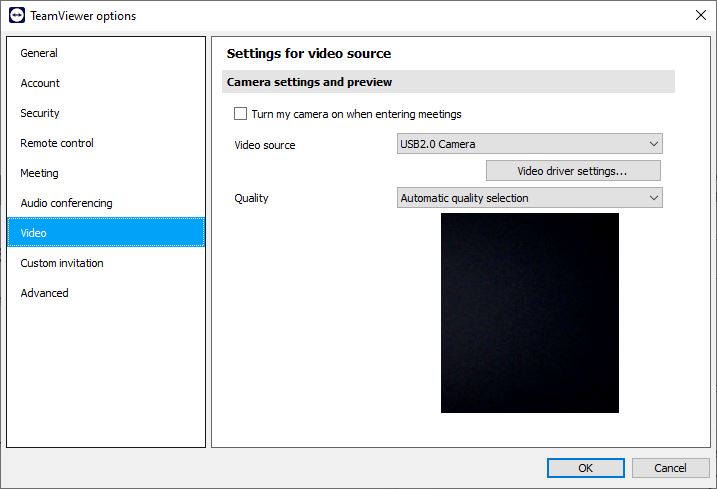Click the camera preview image
Viewport: 717px width, 489px height.
pyautogui.click(x=530, y=313)
